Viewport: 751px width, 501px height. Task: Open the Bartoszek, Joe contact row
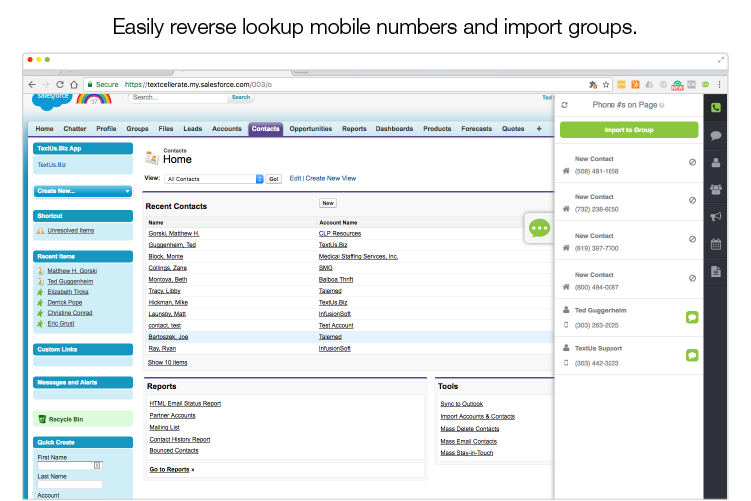[168, 337]
